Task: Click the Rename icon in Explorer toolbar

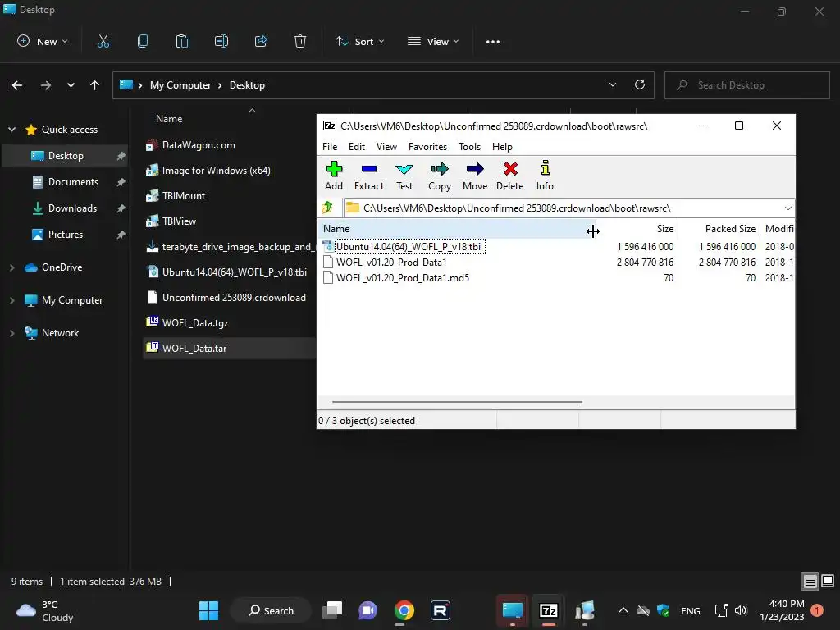Action: point(221,41)
